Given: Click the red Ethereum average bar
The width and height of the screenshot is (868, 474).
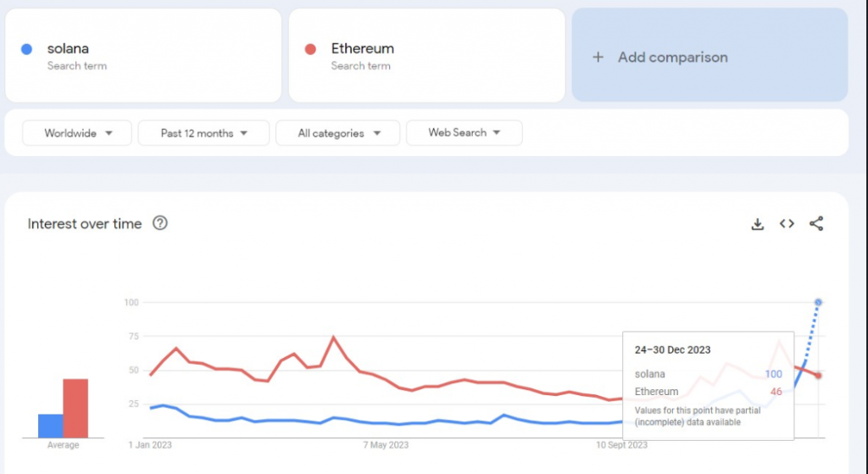Looking at the screenshot, I should 75,408.
